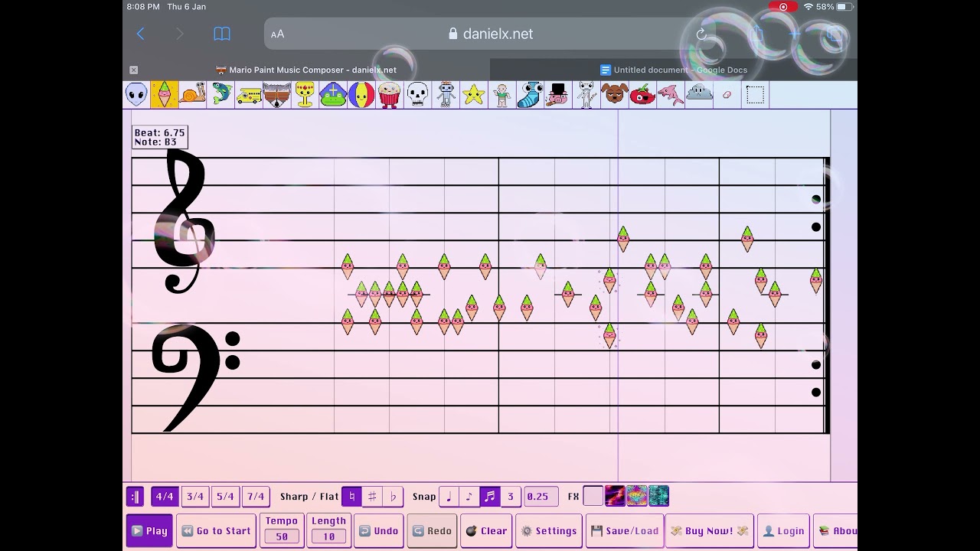
Task: Pick the blue sock instrument
Action: [x=531, y=95]
